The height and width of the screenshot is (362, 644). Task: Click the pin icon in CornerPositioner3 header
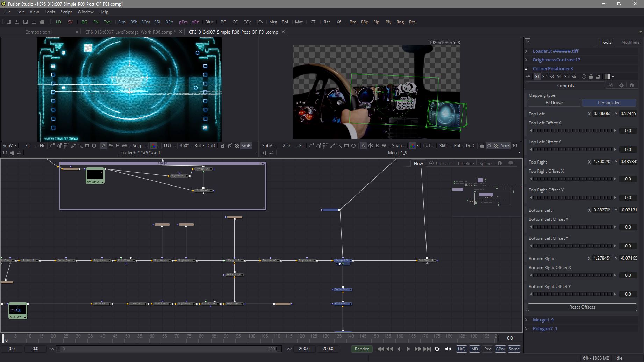click(x=529, y=77)
